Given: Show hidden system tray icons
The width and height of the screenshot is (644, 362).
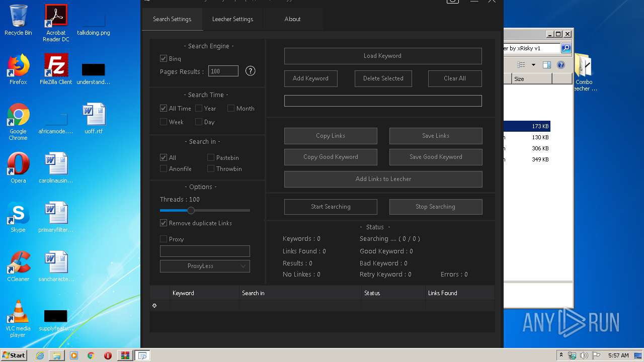Looking at the screenshot, I should 561,355.
